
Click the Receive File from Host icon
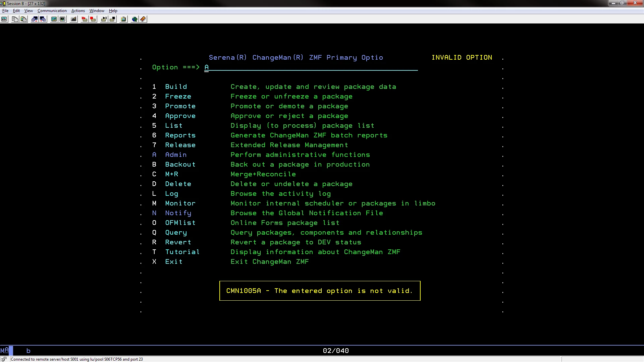43,19
